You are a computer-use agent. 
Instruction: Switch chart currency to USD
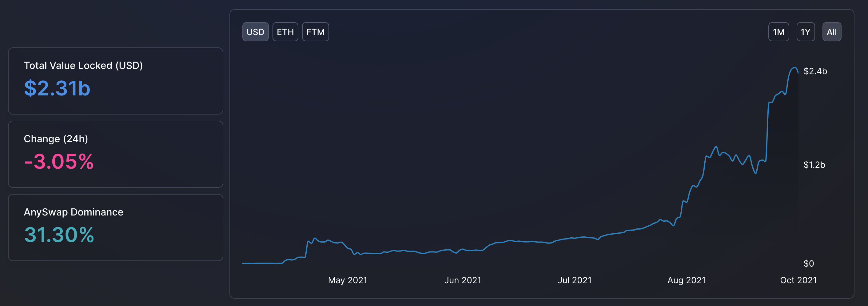coord(255,32)
